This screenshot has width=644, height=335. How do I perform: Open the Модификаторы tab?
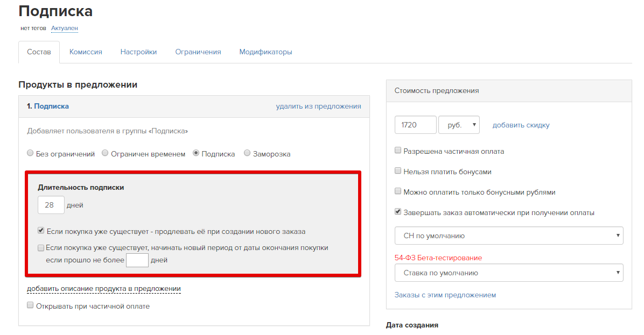pyautogui.click(x=266, y=52)
